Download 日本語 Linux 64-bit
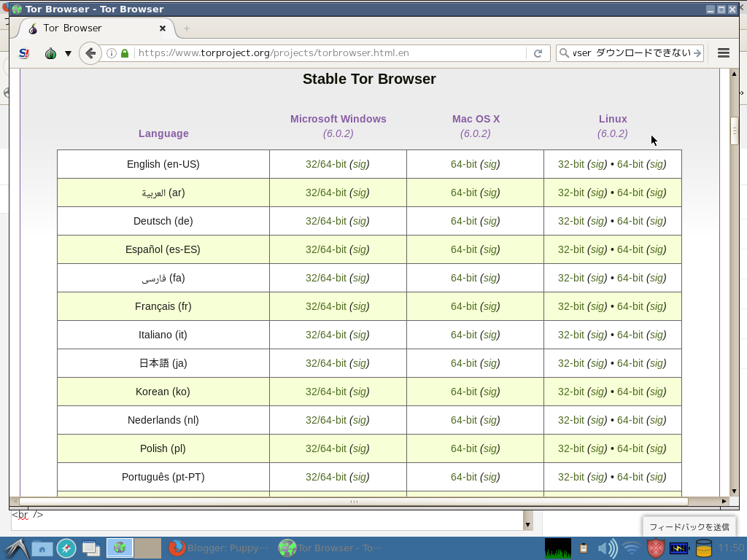The image size is (747, 560). (630, 363)
